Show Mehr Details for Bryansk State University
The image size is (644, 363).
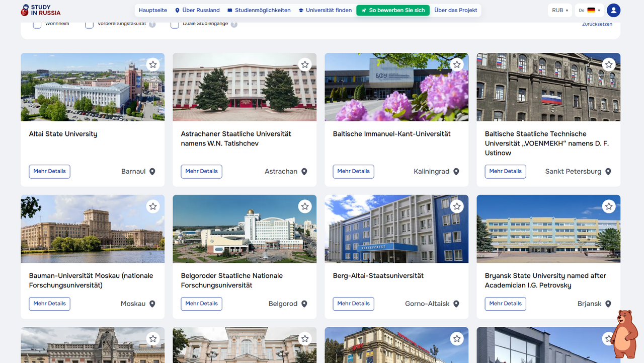(x=506, y=304)
